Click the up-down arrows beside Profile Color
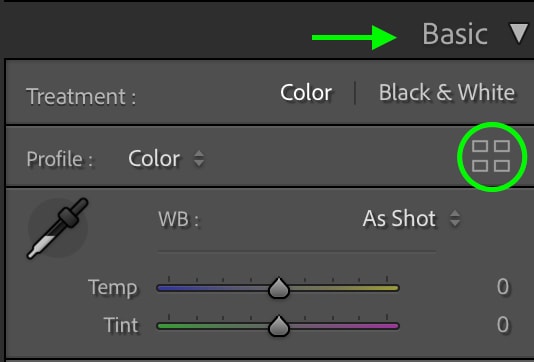Screen dimensions: 534x362 tap(199, 158)
